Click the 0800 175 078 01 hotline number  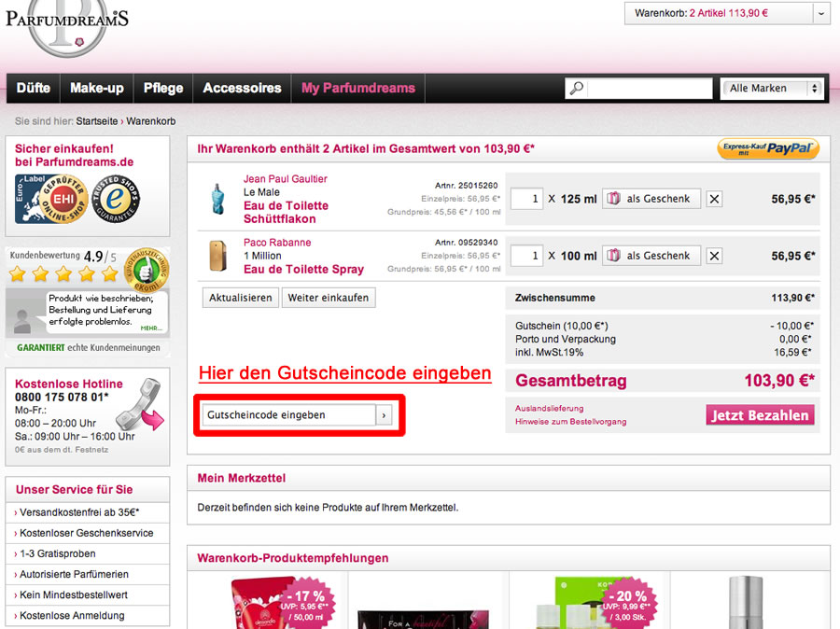click(62, 397)
